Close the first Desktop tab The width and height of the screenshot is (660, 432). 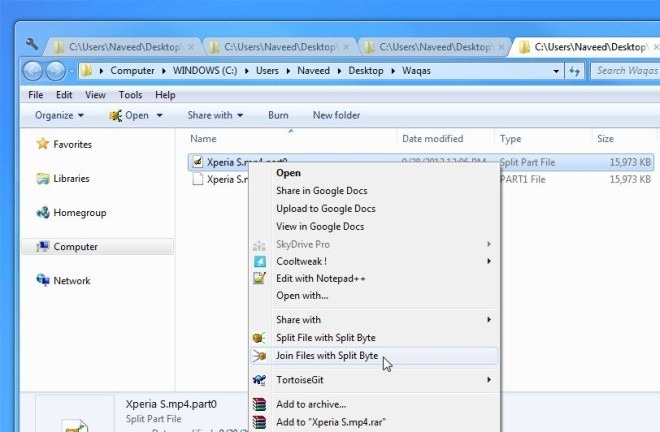click(x=191, y=47)
